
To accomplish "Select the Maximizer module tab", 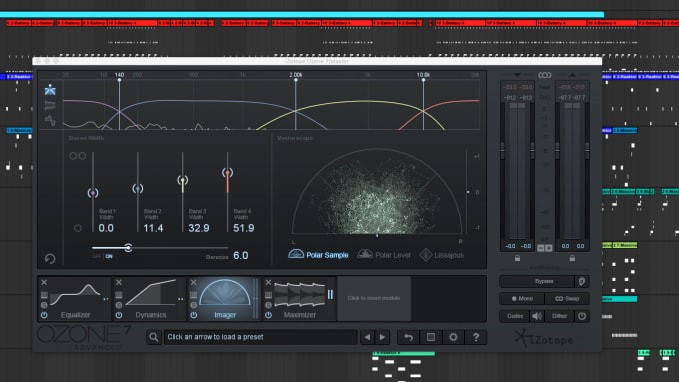I will [300, 298].
